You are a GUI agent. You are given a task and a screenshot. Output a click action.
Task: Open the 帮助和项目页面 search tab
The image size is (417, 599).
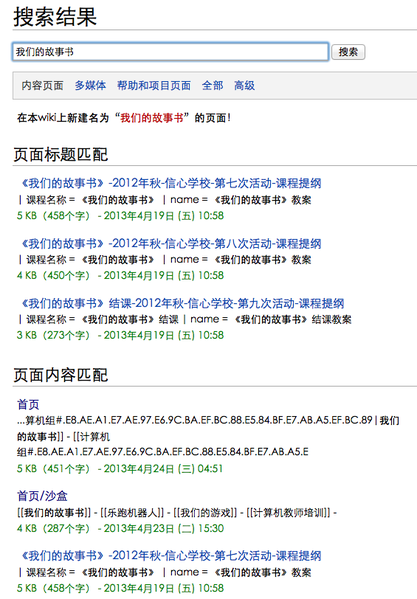coord(154,85)
